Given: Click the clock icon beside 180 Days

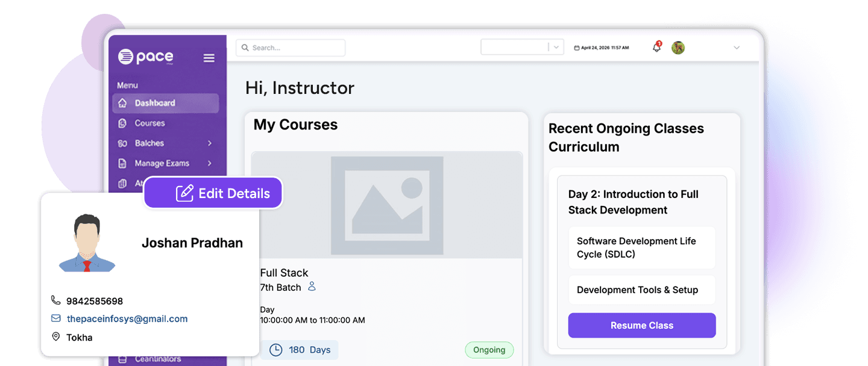Looking at the screenshot, I should [277, 350].
